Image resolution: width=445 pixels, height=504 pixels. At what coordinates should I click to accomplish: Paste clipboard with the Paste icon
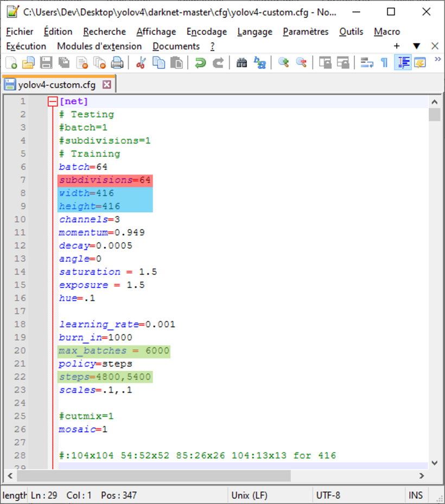click(176, 62)
